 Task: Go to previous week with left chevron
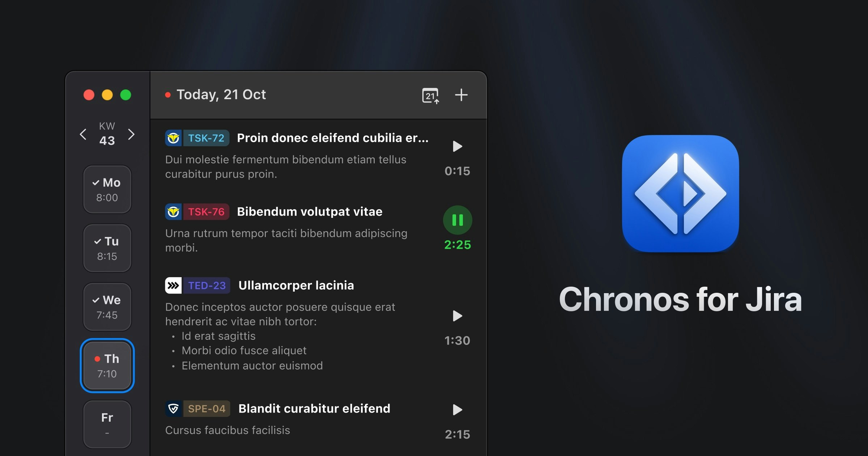[x=82, y=134]
